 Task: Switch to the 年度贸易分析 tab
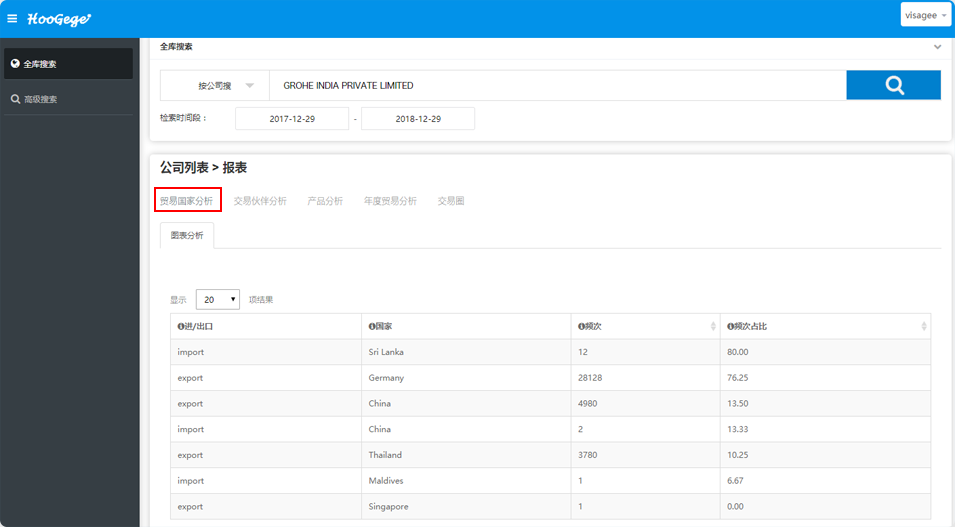point(390,200)
